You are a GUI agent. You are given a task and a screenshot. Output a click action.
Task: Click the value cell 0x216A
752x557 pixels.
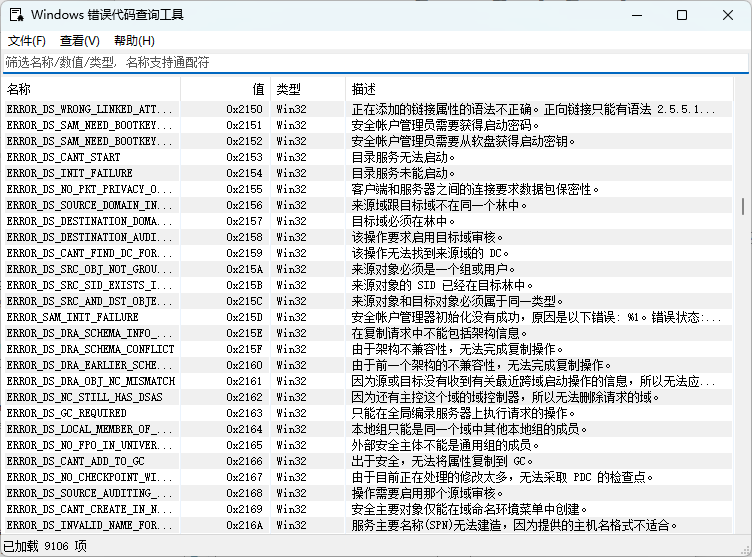244,525
